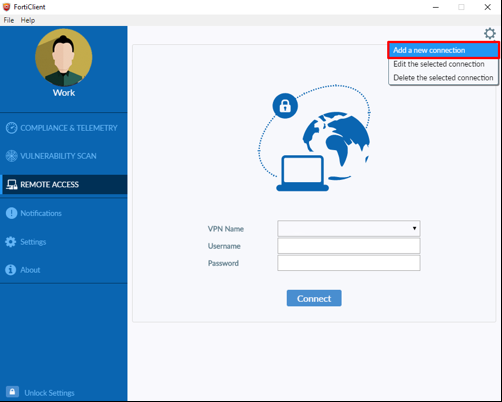Minimize the FortiClient window
The image size is (502, 402).
[436, 7]
